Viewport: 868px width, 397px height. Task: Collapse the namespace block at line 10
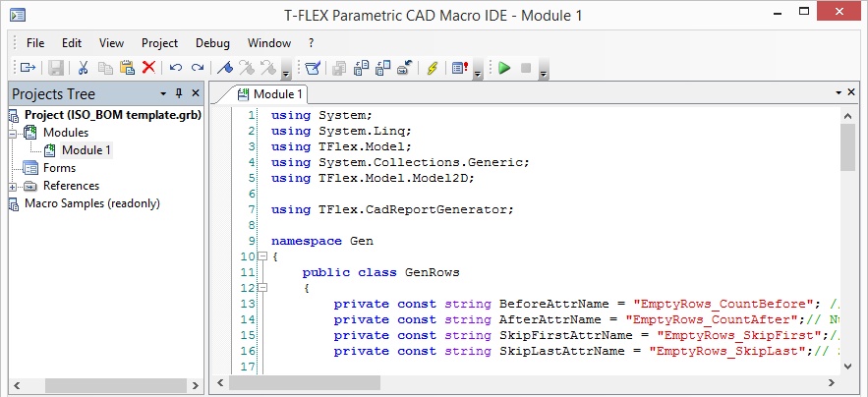[262, 256]
